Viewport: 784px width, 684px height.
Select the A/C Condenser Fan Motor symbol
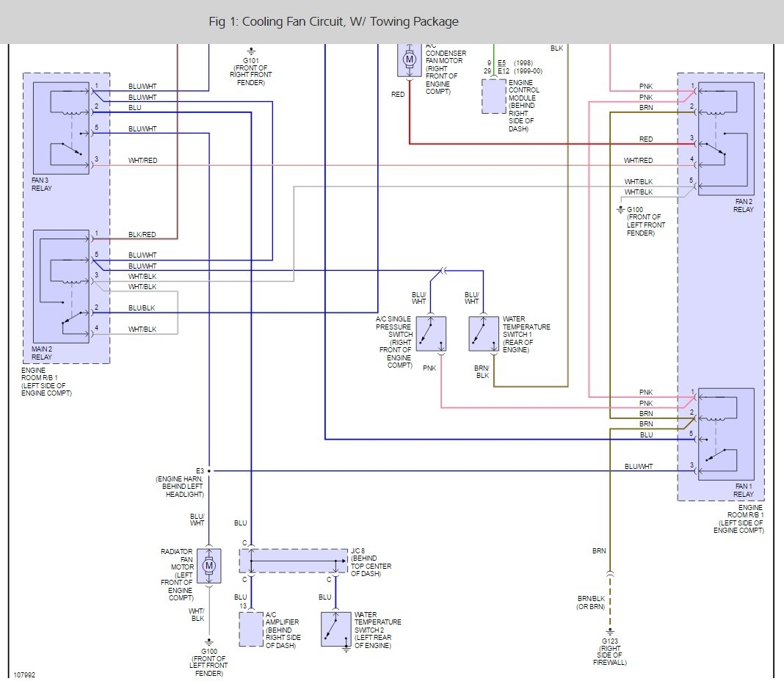pos(410,60)
